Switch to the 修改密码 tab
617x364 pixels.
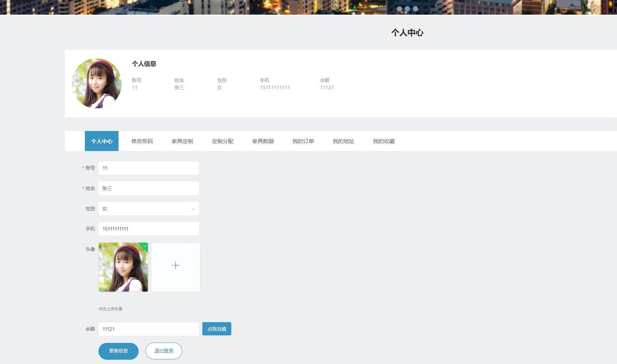(x=142, y=141)
